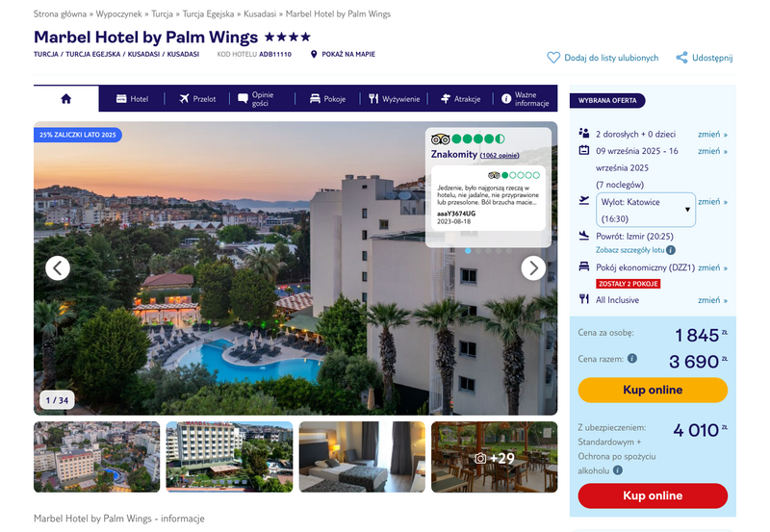Image resolution: width=770 pixels, height=532 pixels.
Task: Click the home icon tab
Action: coord(65,99)
